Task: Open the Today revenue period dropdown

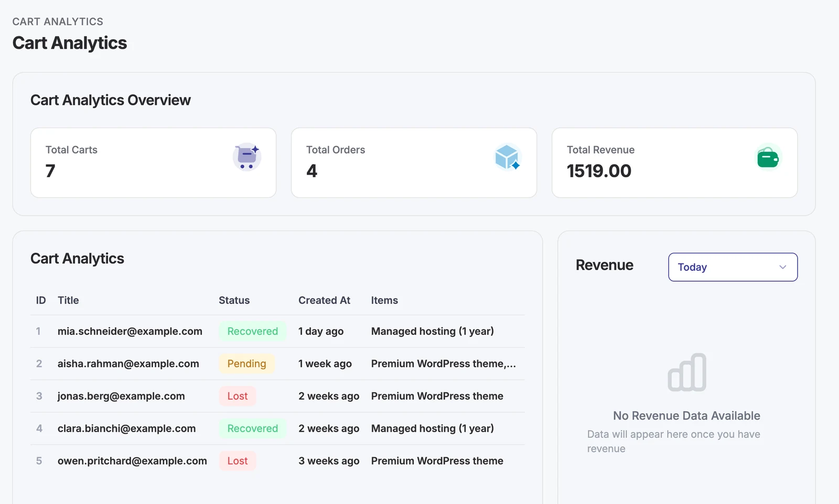Action: [733, 267]
